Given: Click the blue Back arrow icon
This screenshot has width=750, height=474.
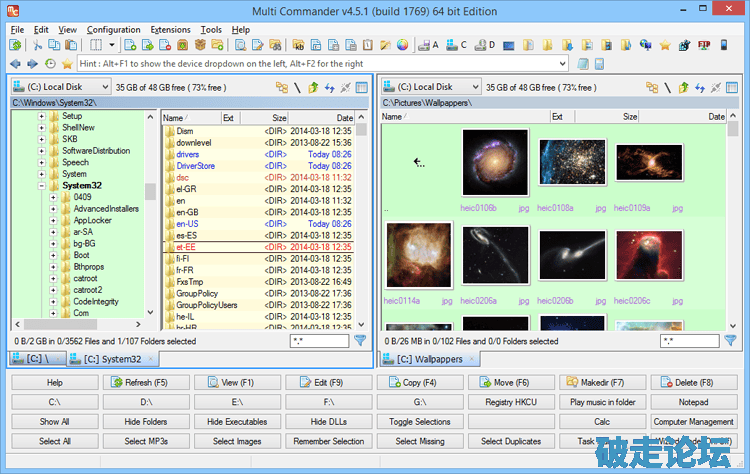Looking at the screenshot, I should [x=14, y=63].
